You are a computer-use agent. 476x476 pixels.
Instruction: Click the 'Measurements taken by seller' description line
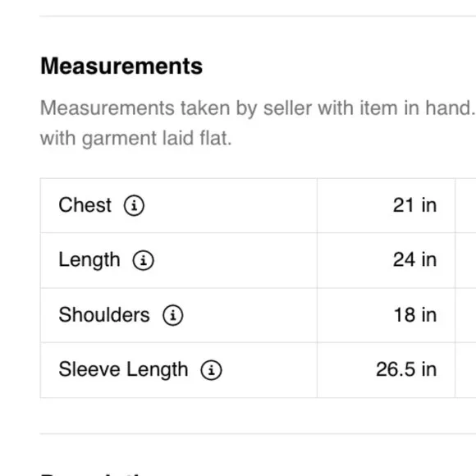tap(258, 108)
